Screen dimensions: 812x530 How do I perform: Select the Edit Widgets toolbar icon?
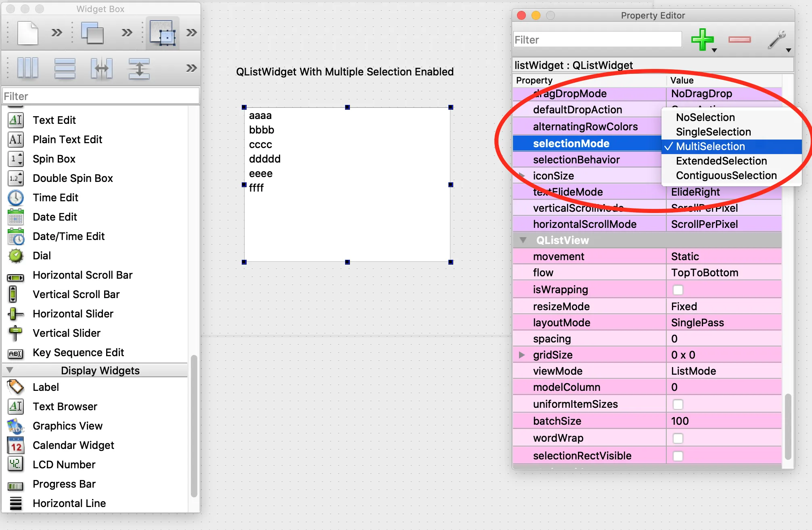162,33
